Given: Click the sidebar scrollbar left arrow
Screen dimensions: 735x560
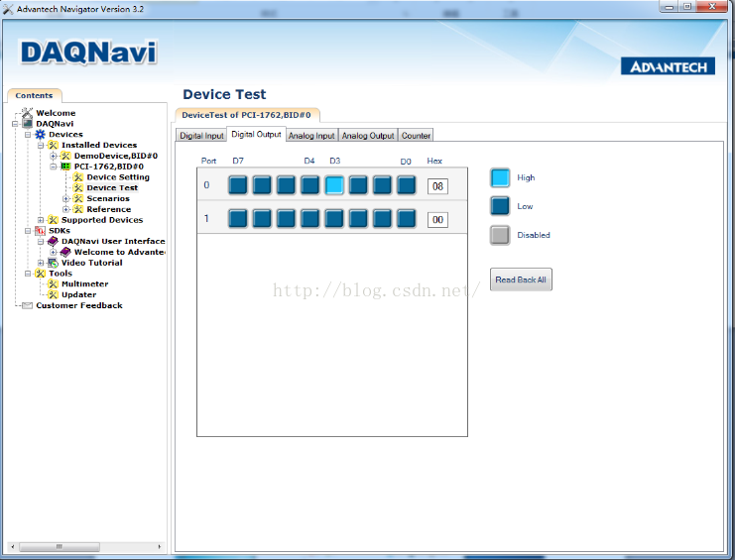Looking at the screenshot, I should (13, 546).
